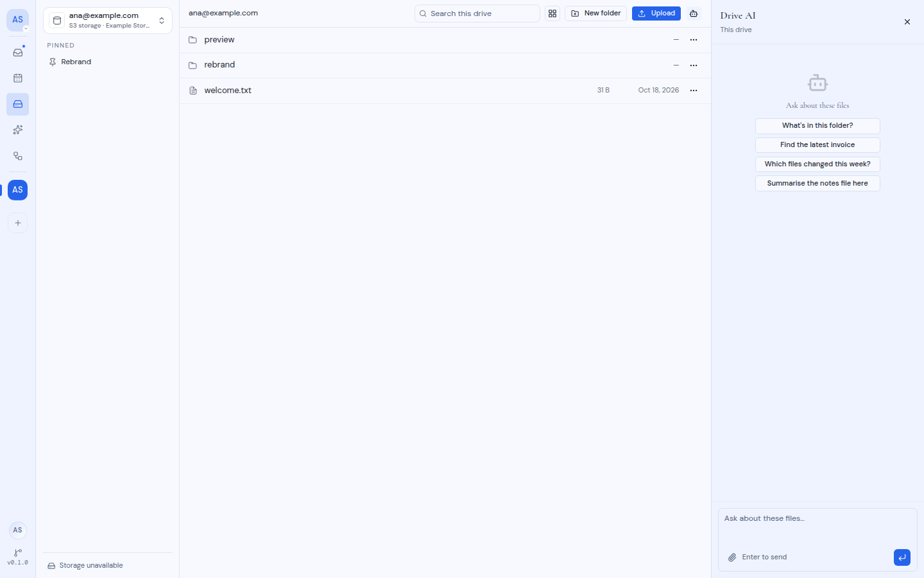This screenshot has height=578, width=924.
Task: Click the 31 B file size value
Action: point(603,91)
